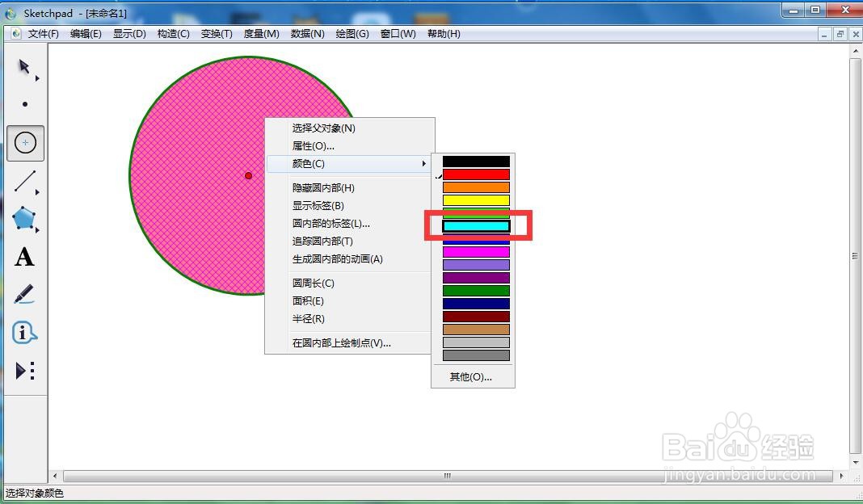This screenshot has width=863, height=504.
Task: Select the Custom tools icon
Action: coord(25,371)
